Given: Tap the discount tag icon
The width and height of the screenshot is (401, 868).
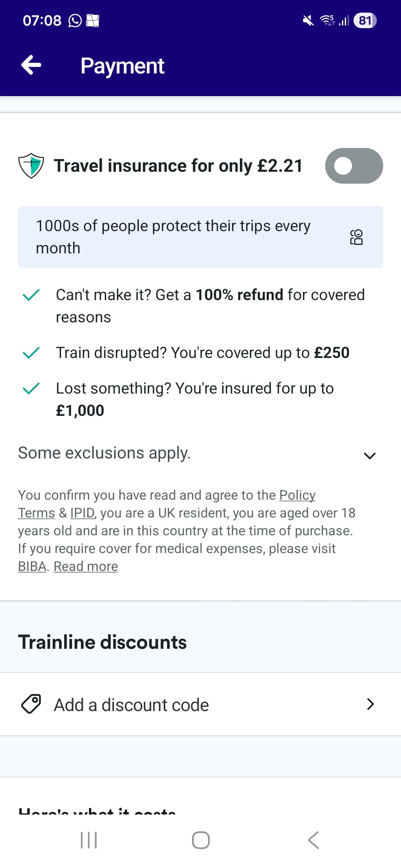Looking at the screenshot, I should pos(31,704).
